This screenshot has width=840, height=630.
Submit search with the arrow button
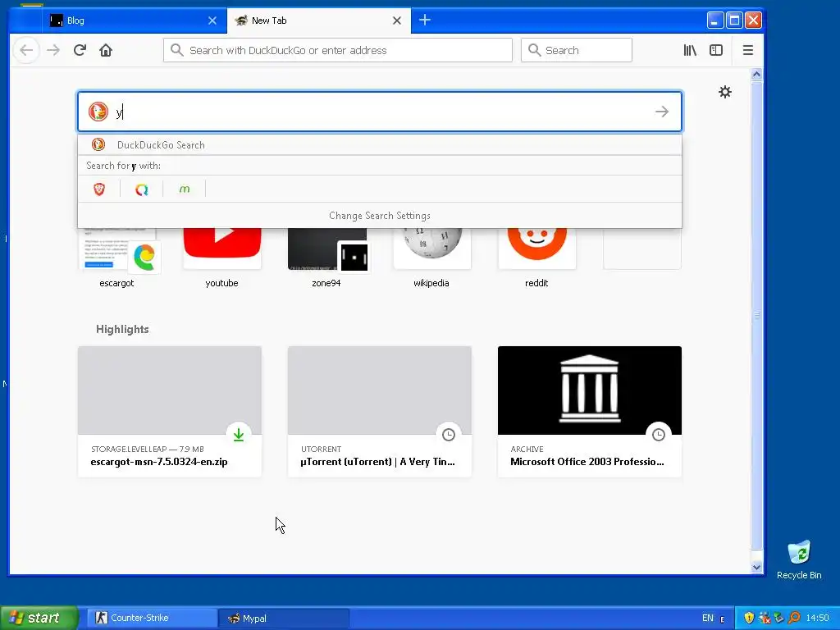pyautogui.click(x=662, y=112)
